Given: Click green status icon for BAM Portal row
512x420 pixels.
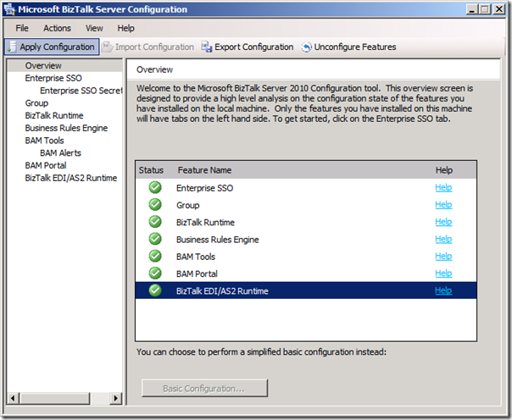Looking at the screenshot, I should (x=155, y=274).
